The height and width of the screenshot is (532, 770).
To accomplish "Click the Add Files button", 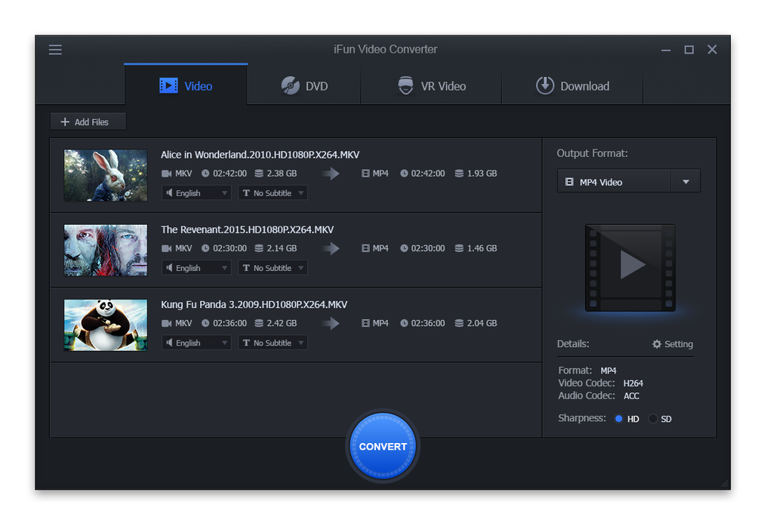I will [x=88, y=121].
